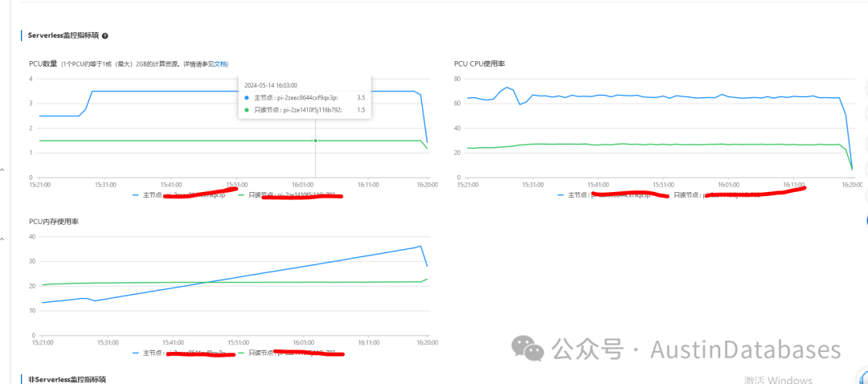Collapse lower caret on left edge
The height and width of the screenshot is (384, 868).
click(2, 239)
